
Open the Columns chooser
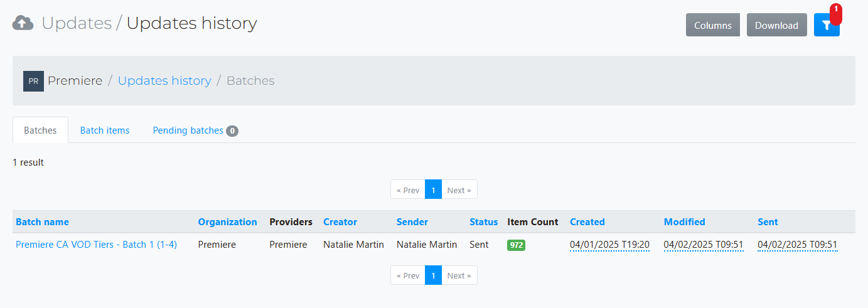point(713,25)
